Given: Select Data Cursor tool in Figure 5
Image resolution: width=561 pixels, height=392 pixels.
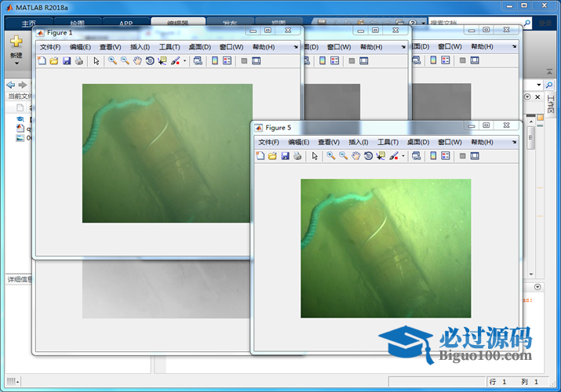Looking at the screenshot, I should click(x=381, y=156).
